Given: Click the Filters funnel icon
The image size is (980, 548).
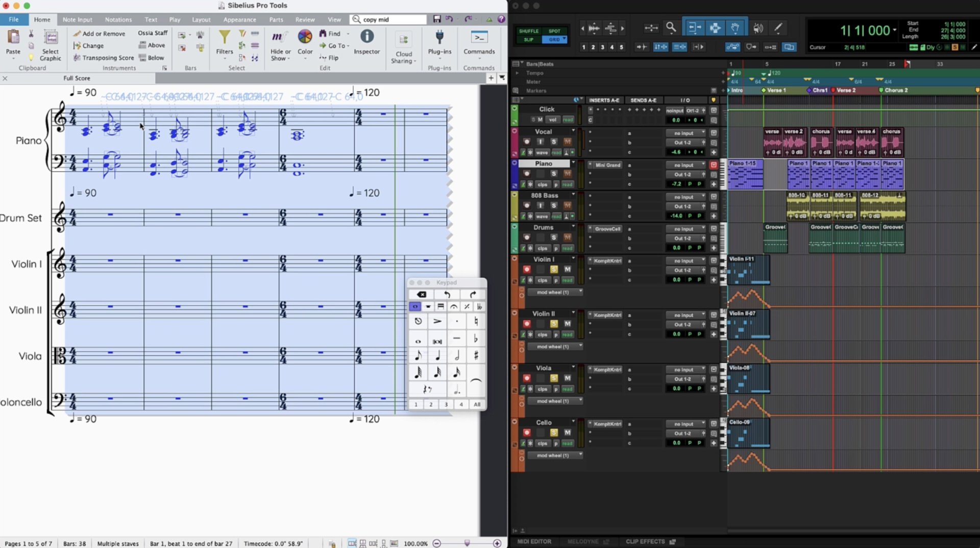Looking at the screenshot, I should [x=224, y=37].
